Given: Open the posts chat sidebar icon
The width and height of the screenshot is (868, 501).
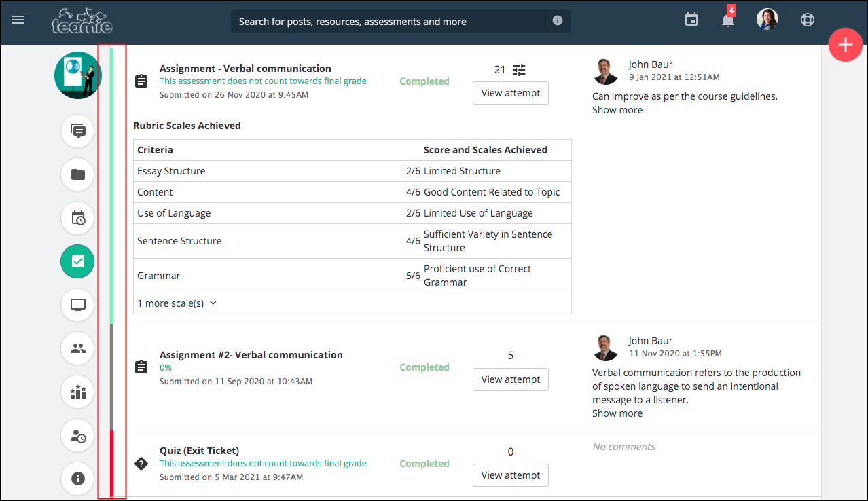Looking at the screenshot, I should (x=78, y=131).
